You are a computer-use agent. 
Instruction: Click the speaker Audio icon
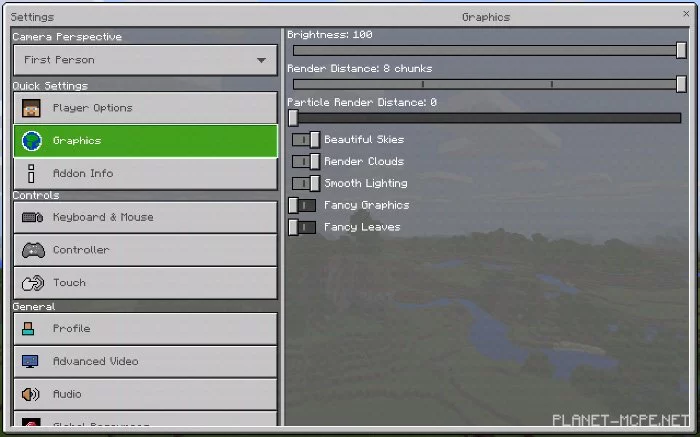point(31,394)
